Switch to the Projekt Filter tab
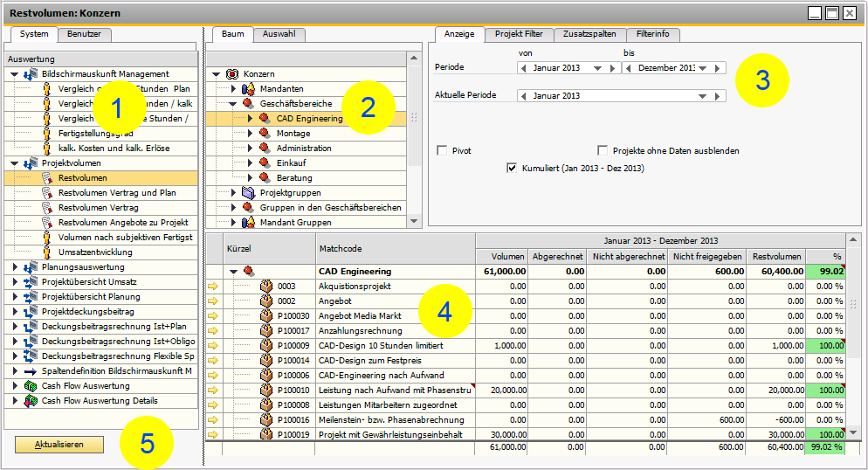Viewport: 868px width, 470px height. pyautogui.click(x=519, y=34)
